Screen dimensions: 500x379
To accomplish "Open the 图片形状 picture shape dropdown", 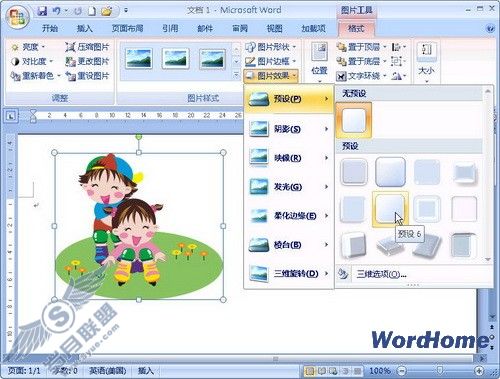I will [x=271, y=47].
